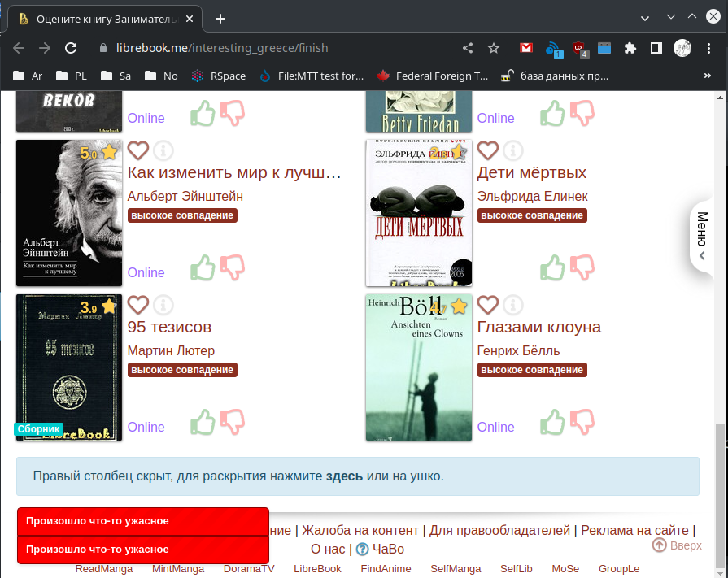Thumbs up for Дети мёртвых
Viewport: 728px width, 578px height.
point(552,267)
